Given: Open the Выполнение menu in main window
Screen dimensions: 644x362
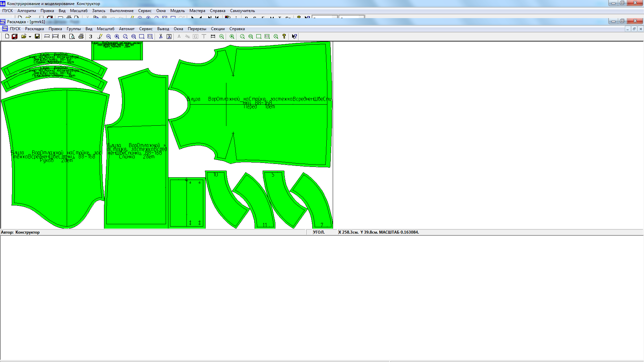Looking at the screenshot, I should pyautogui.click(x=122, y=11).
